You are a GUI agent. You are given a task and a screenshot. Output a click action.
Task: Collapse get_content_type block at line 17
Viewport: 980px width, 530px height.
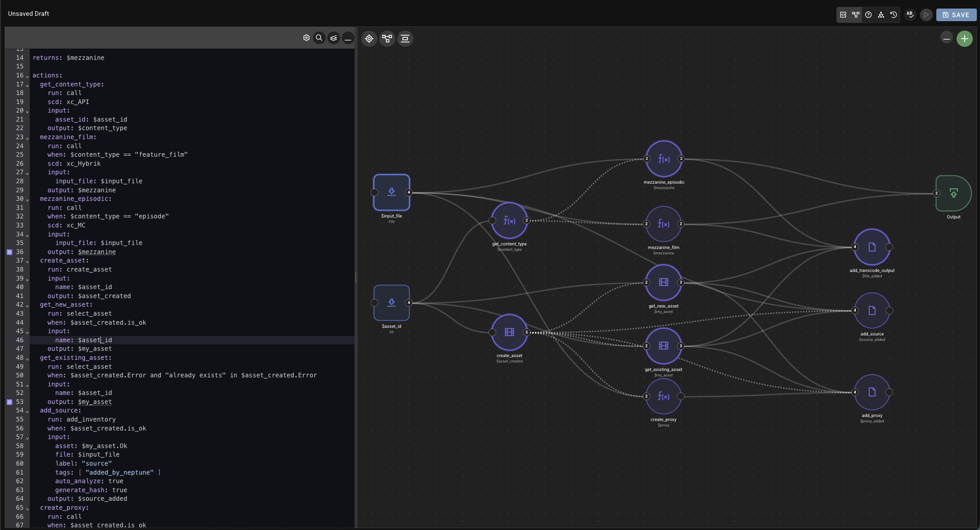[27, 86]
